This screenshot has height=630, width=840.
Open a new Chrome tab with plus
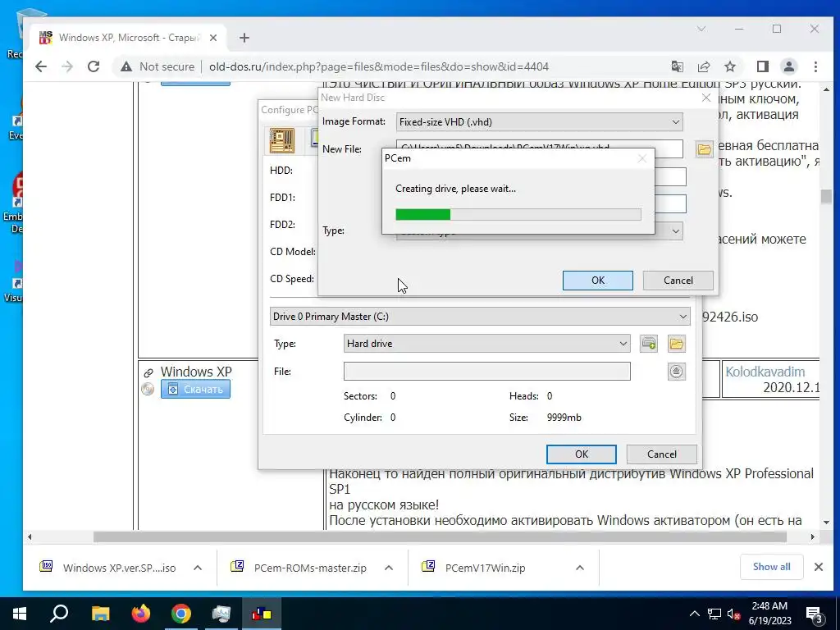[x=244, y=38]
